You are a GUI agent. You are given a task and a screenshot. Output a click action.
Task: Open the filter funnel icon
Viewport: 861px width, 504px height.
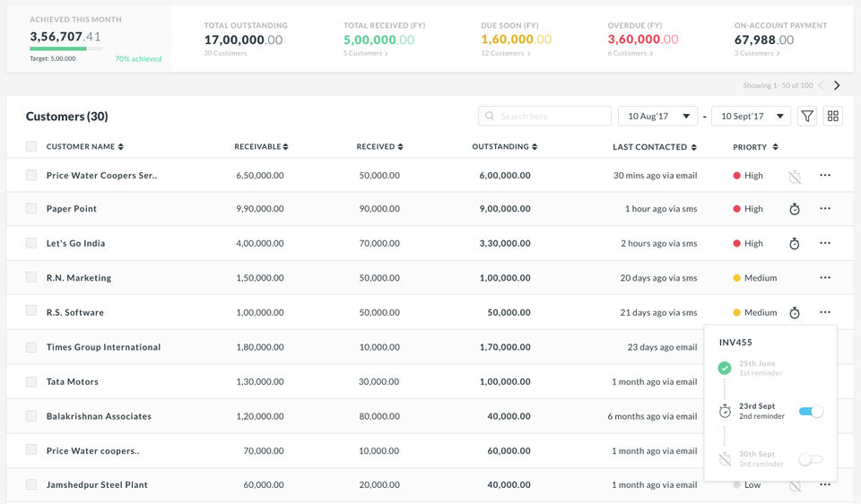pos(806,116)
